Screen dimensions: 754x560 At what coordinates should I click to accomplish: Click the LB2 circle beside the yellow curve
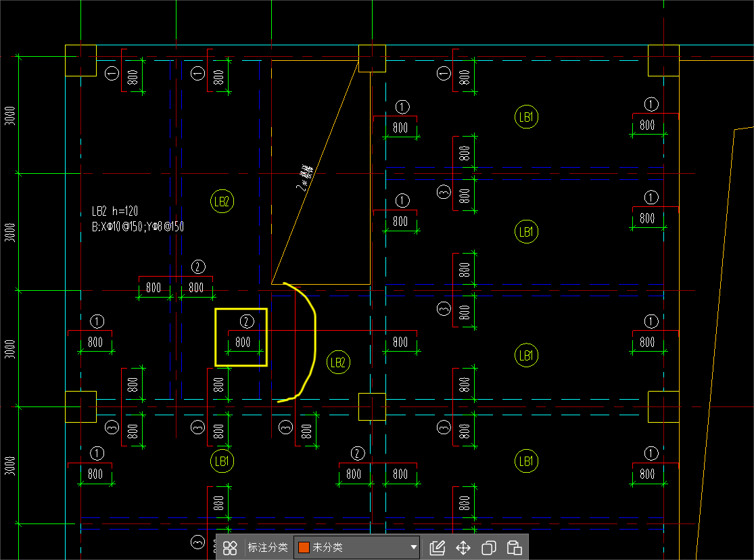[338, 363]
